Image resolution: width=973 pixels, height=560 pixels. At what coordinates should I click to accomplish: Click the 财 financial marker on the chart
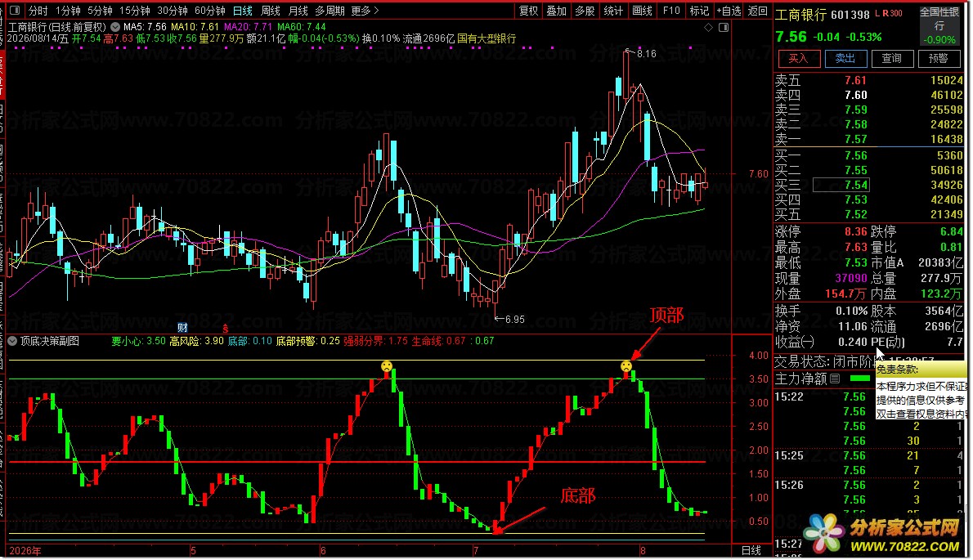[x=182, y=328]
